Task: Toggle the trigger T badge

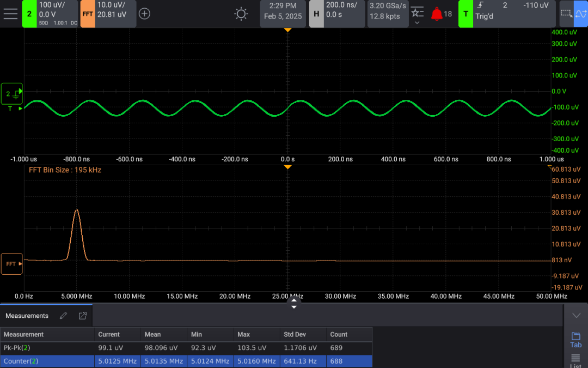Action: tap(465, 14)
